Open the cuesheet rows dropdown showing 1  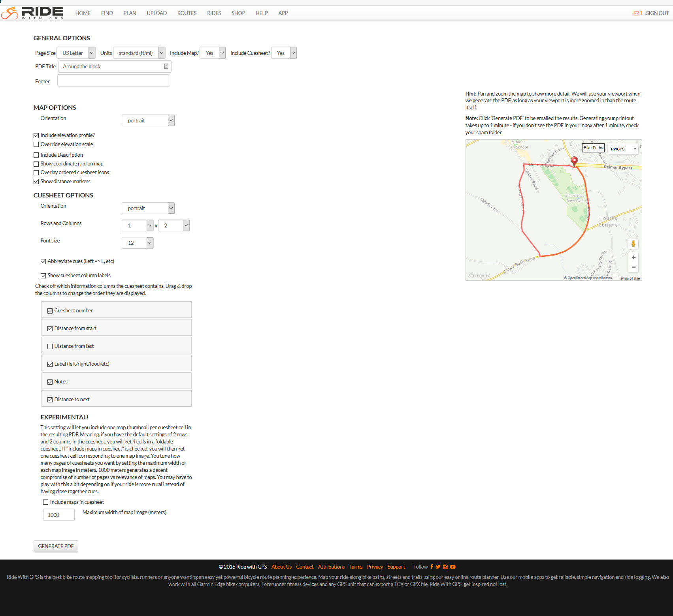pos(138,225)
